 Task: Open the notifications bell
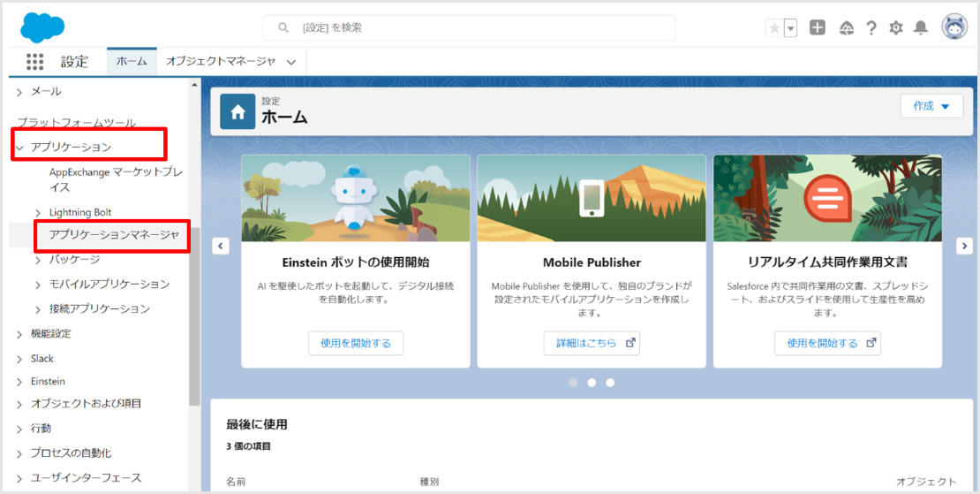coord(921,28)
